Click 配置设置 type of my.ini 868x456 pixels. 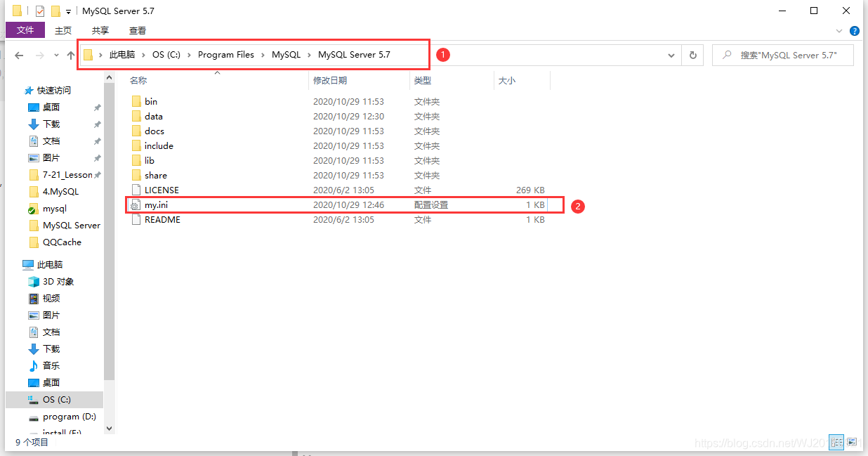click(x=431, y=205)
